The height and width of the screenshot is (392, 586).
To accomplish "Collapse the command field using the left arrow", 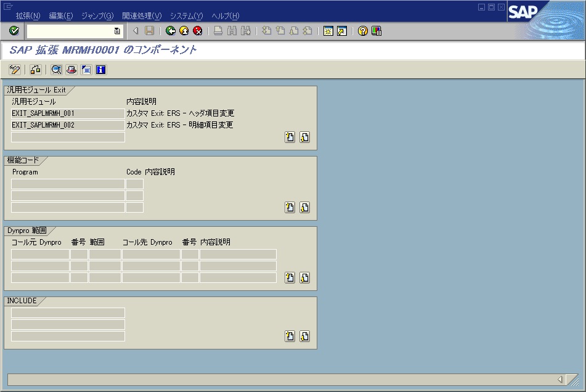I will 136,31.
